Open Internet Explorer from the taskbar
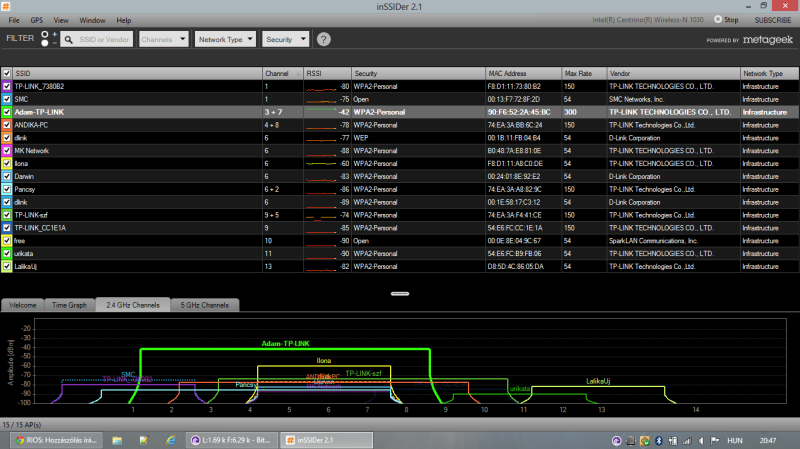Screen dimensions: 800x449 (x=170, y=440)
